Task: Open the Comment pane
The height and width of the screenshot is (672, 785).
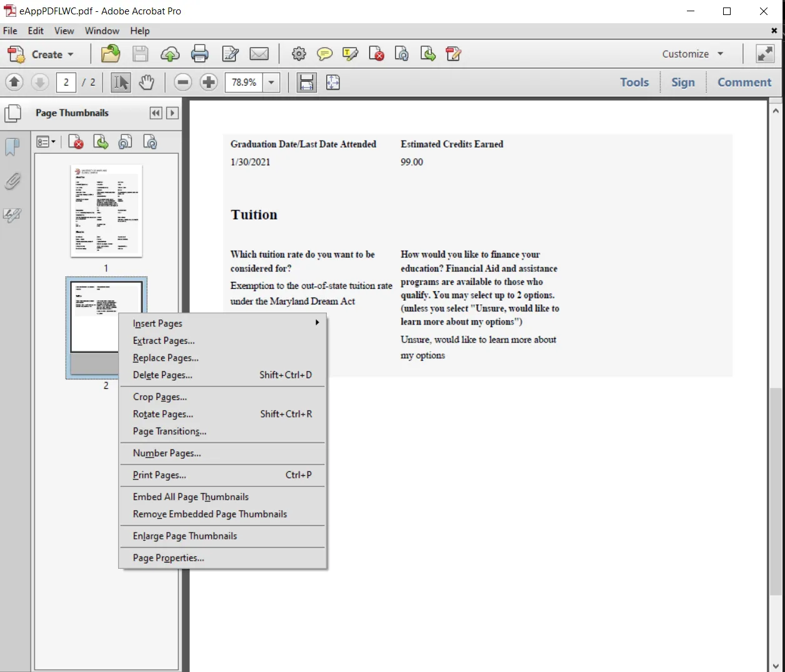Action: tap(744, 82)
